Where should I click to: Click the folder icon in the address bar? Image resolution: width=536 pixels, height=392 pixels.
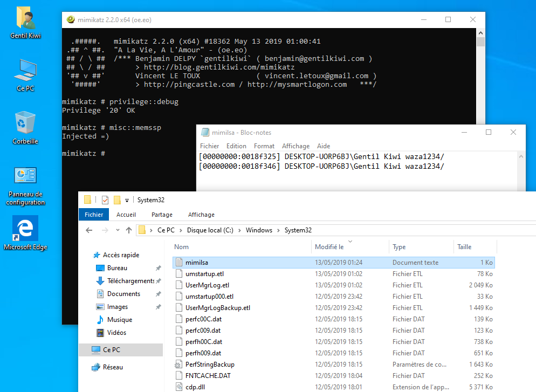142,230
